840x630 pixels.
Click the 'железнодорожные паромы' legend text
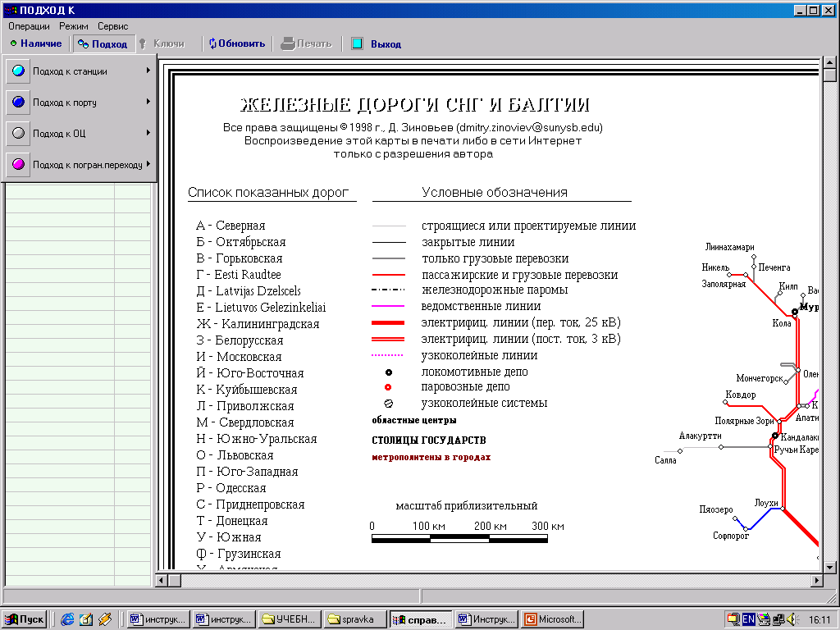point(495,290)
